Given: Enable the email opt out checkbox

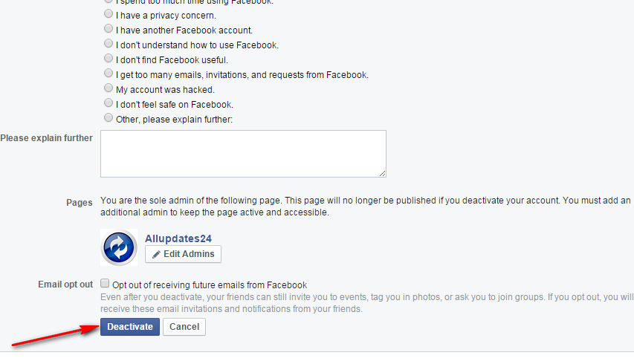Looking at the screenshot, I should 106,283.
